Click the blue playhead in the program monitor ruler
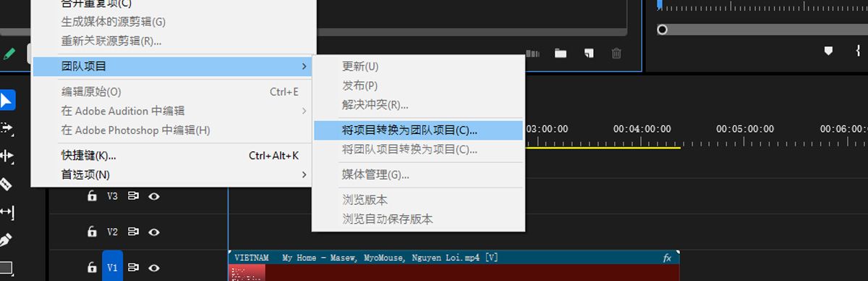The image size is (868, 281). point(660,4)
